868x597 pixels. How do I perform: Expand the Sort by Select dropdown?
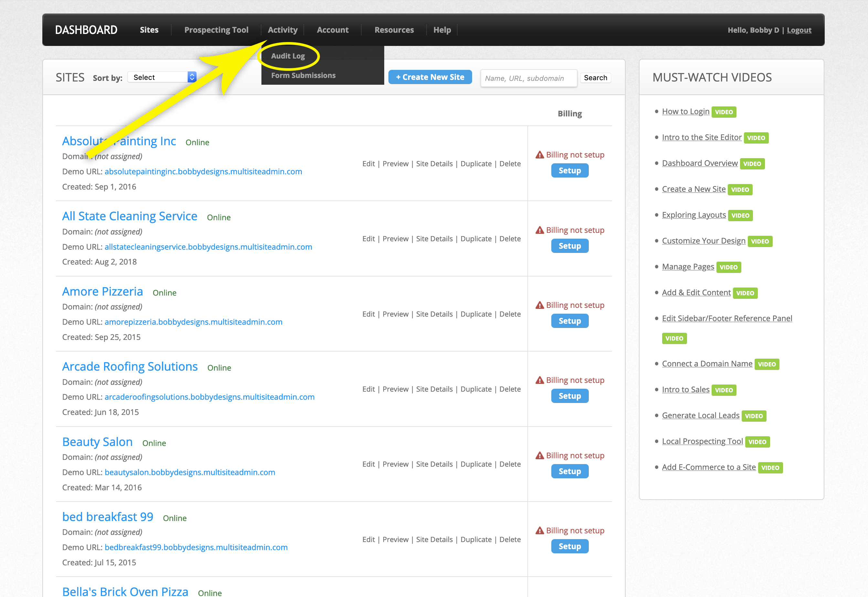point(162,77)
